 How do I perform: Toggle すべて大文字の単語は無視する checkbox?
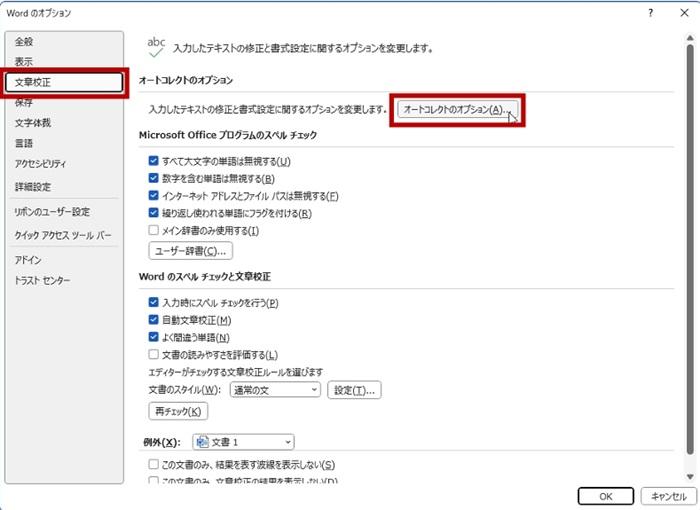click(153, 161)
